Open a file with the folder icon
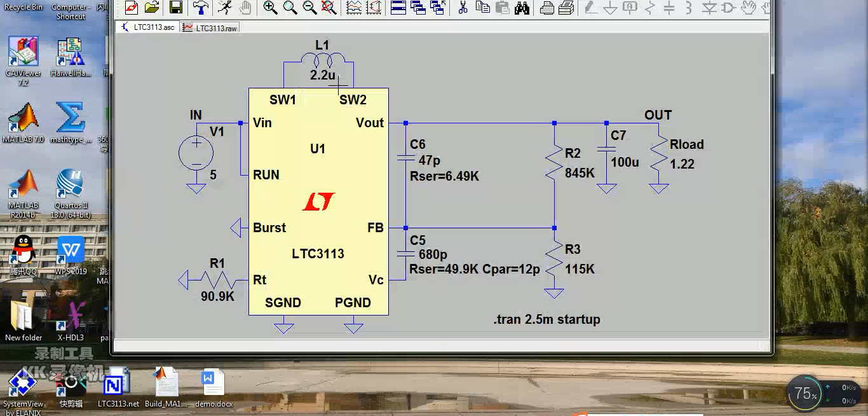 click(152, 8)
